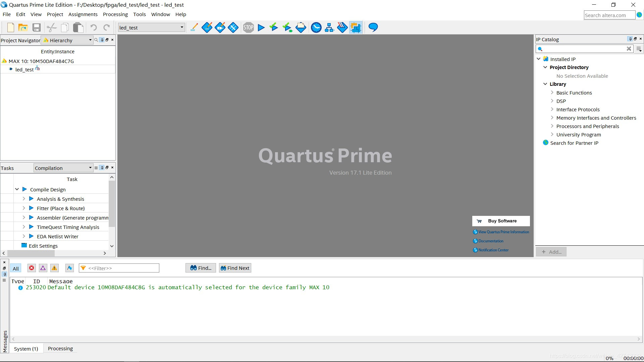
Task: Open the Assignments menu
Action: coord(83,14)
